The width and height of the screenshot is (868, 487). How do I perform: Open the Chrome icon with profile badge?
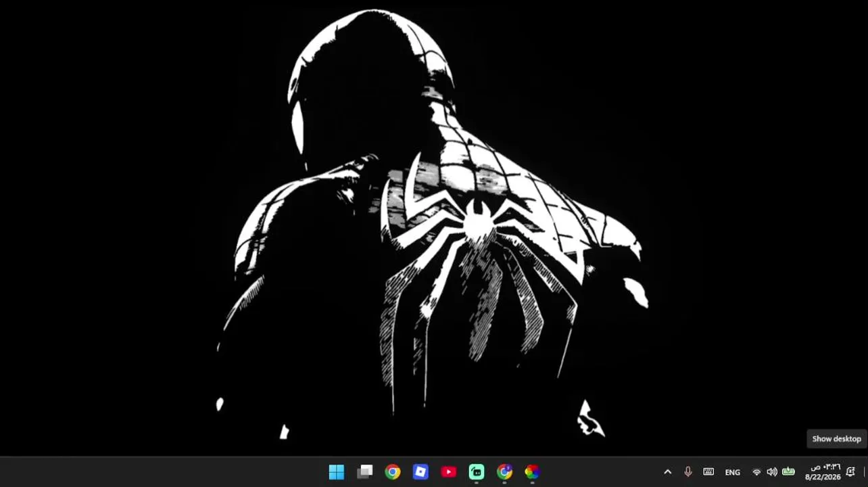pos(504,472)
